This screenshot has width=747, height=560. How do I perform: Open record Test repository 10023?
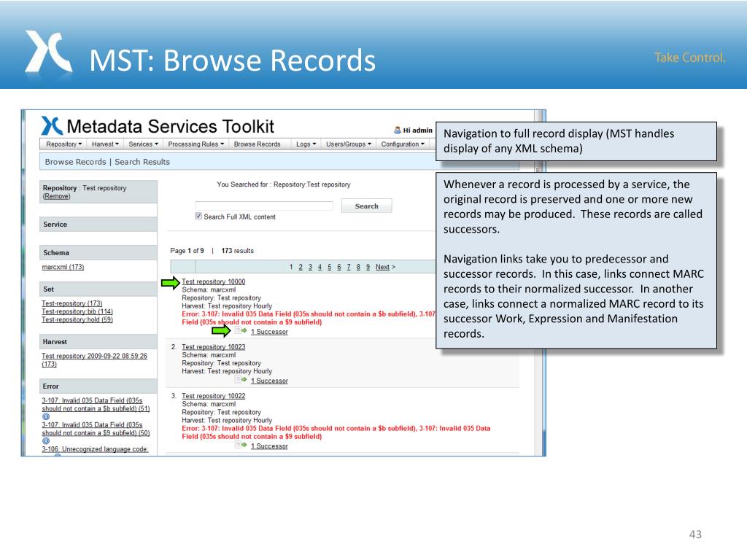214,346
